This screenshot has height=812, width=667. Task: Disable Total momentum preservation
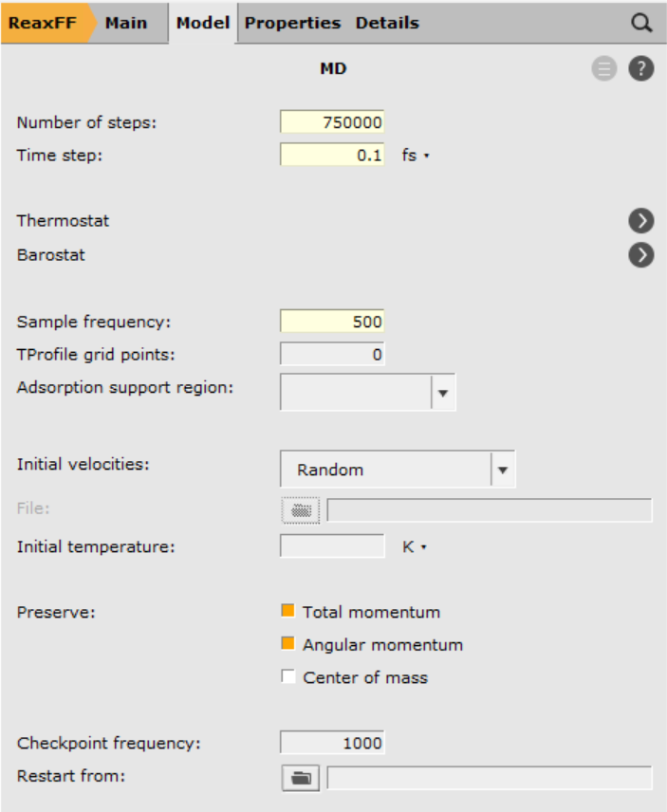coord(288,611)
